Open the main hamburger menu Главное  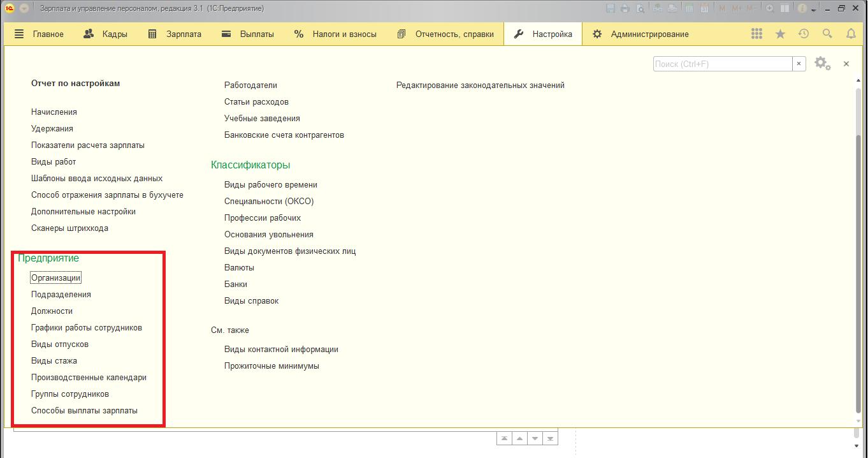pos(39,34)
